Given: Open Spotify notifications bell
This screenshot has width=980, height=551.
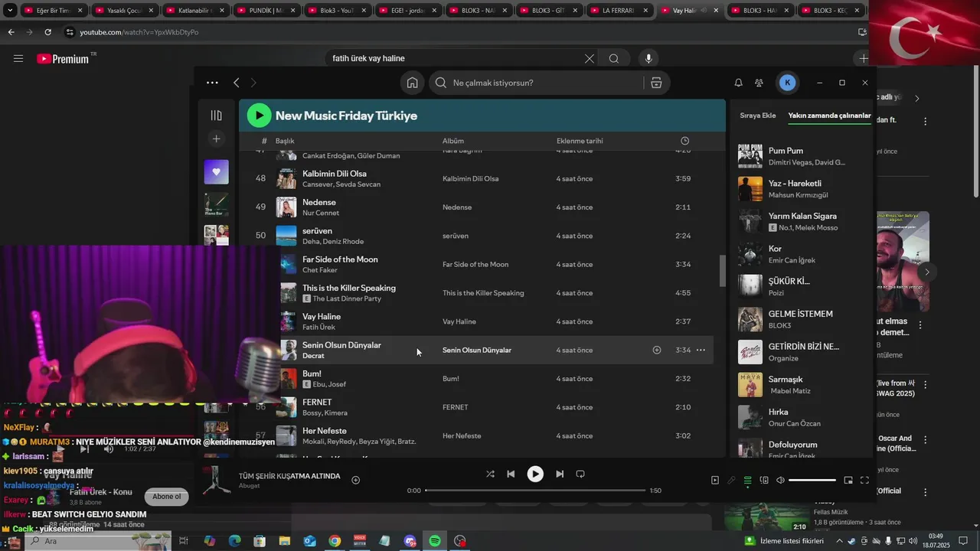Looking at the screenshot, I should click(x=739, y=83).
